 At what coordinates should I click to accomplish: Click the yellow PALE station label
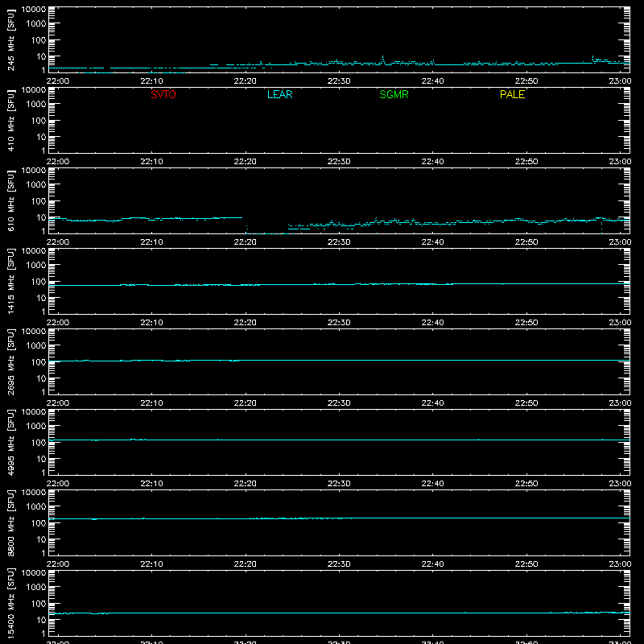click(512, 94)
